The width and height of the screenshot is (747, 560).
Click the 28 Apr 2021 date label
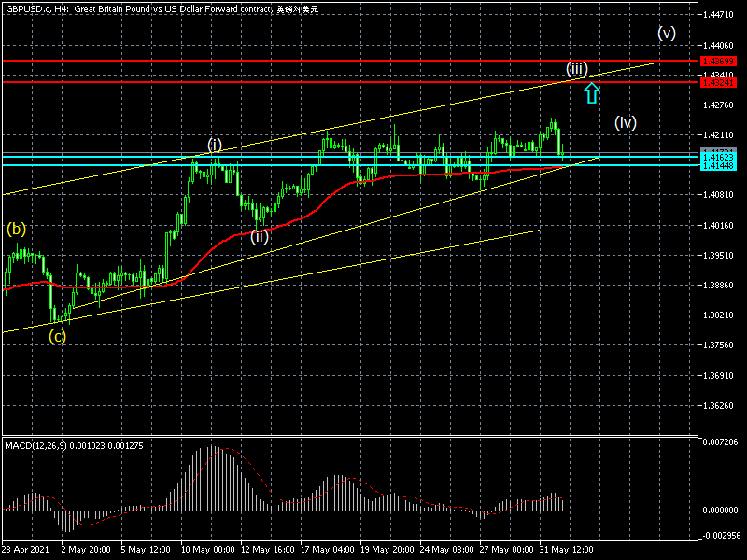pos(23,548)
